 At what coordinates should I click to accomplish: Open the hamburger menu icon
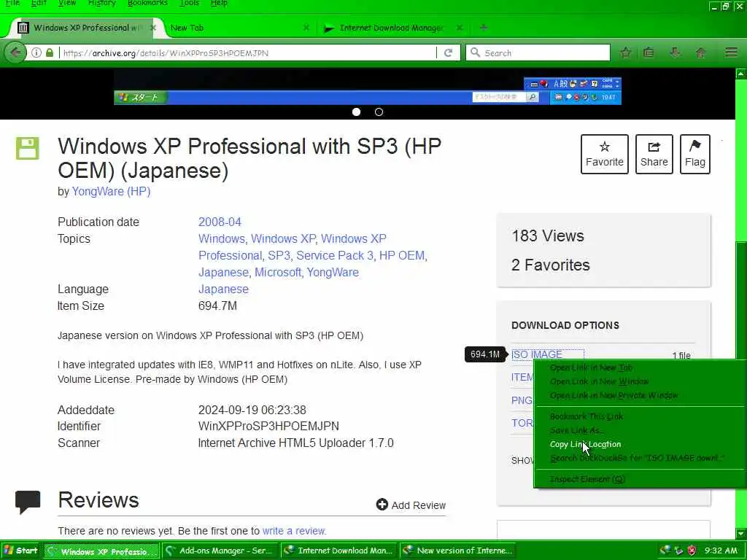pos(731,52)
